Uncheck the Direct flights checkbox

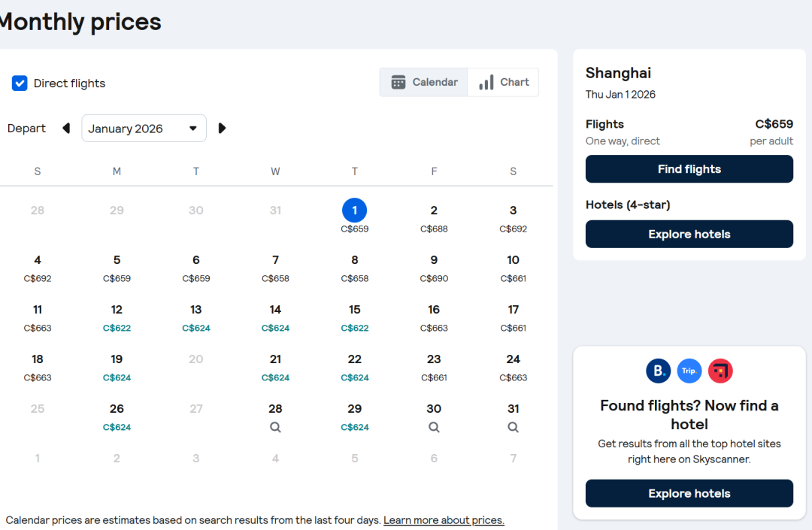[x=20, y=83]
